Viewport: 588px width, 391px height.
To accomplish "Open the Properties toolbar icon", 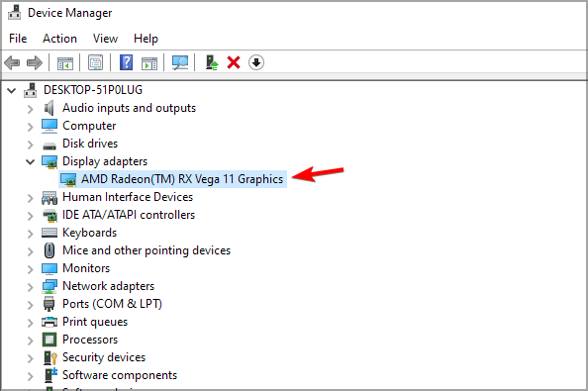I will (x=96, y=62).
